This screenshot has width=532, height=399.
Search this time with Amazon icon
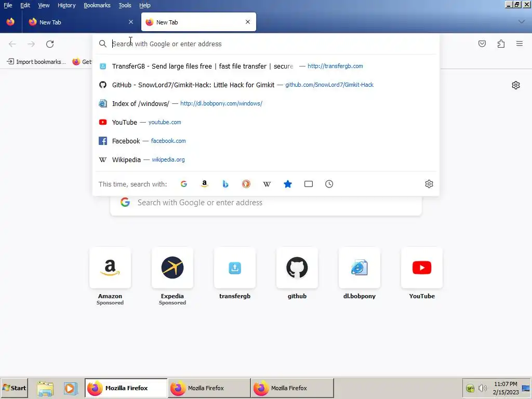tap(205, 184)
